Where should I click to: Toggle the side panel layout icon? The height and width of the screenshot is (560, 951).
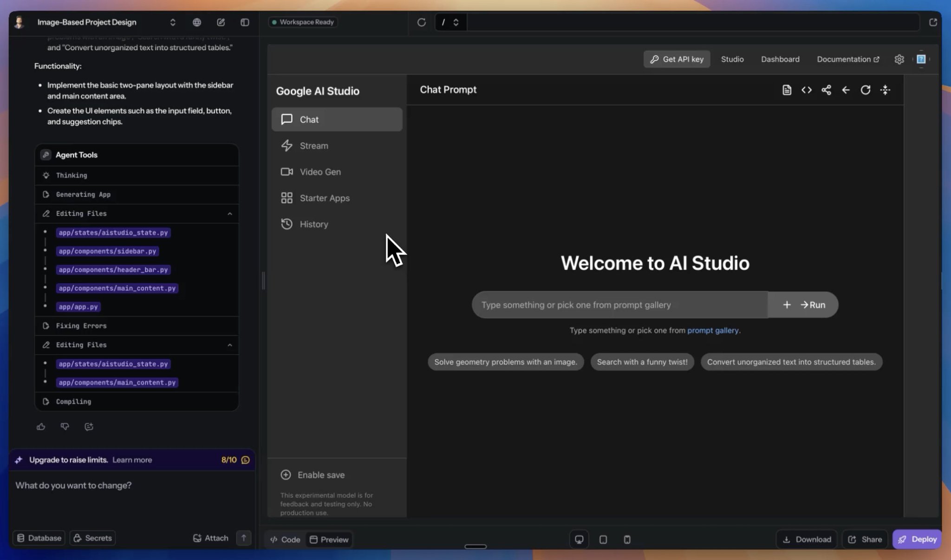[x=245, y=22]
